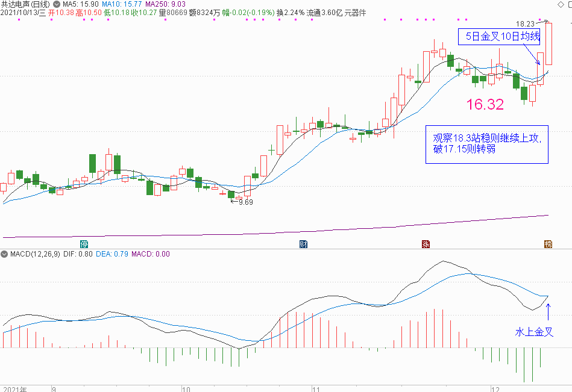572x392 pixels.
Task: Click the 额8324万 amount value
Action: 205,13
